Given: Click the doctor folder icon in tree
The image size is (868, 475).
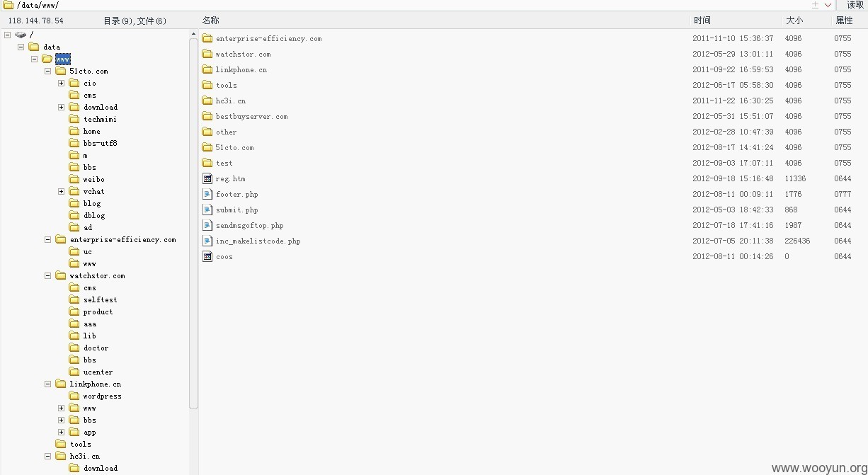Looking at the screenshot, I should coord(74,348).
